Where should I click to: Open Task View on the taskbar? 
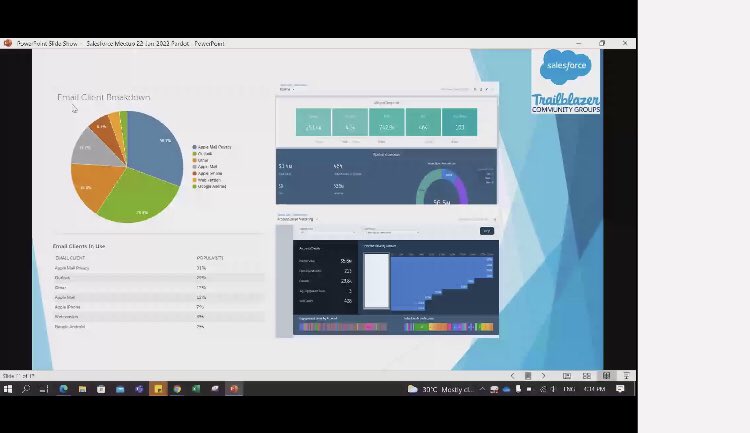[44, 389]
